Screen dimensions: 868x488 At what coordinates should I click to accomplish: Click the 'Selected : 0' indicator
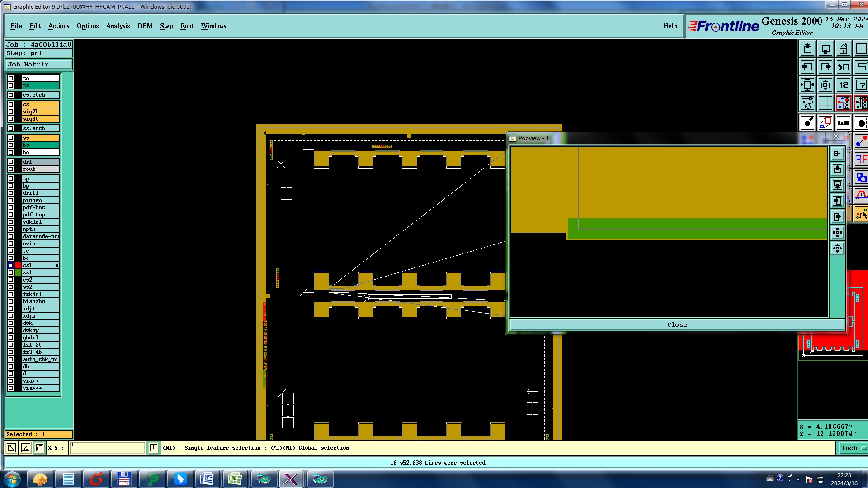(39, 434)
